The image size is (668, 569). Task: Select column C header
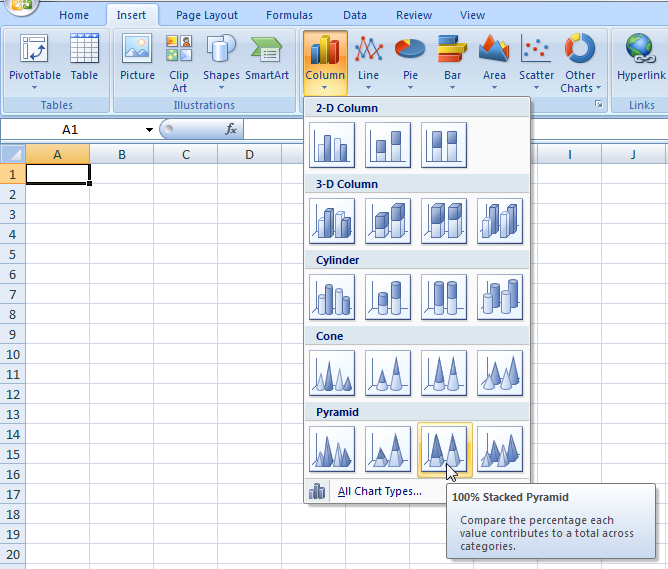[x=186, y=155]
